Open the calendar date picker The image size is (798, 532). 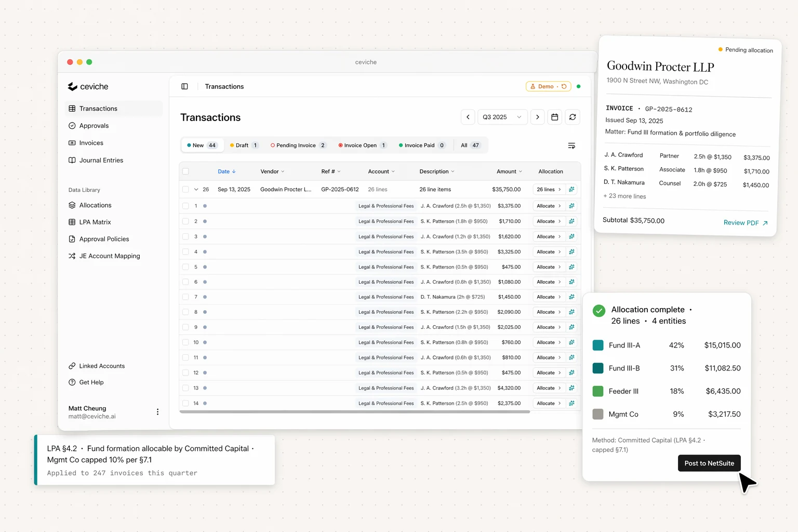[554, 117]
